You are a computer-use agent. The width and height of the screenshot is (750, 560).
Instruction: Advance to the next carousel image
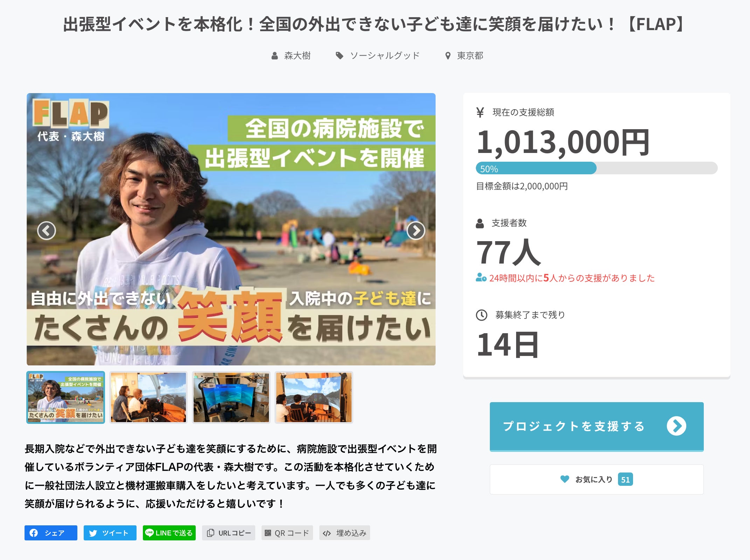click(416, 231)
